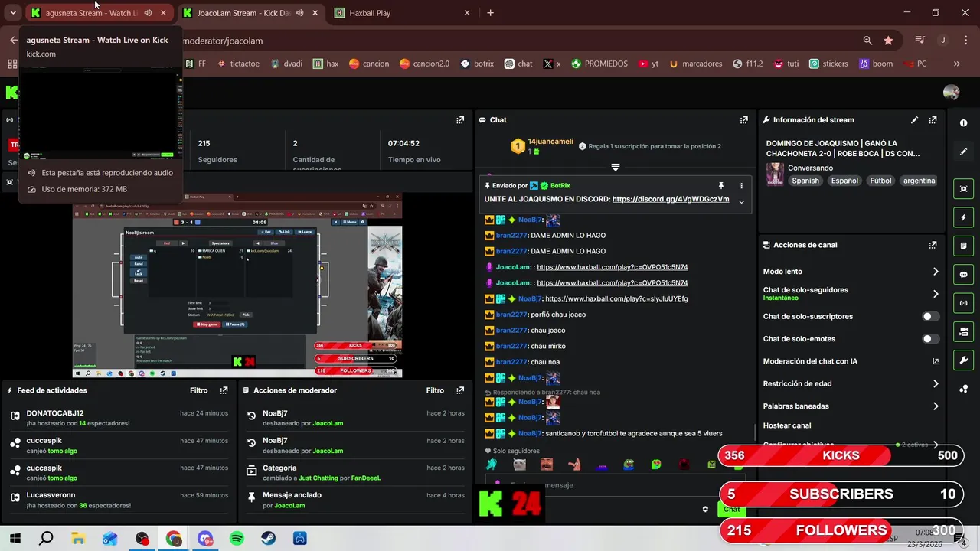Open Filtro in Feed de actividades
The height and width of the screenshot is (551, 980).
(199, 390)
